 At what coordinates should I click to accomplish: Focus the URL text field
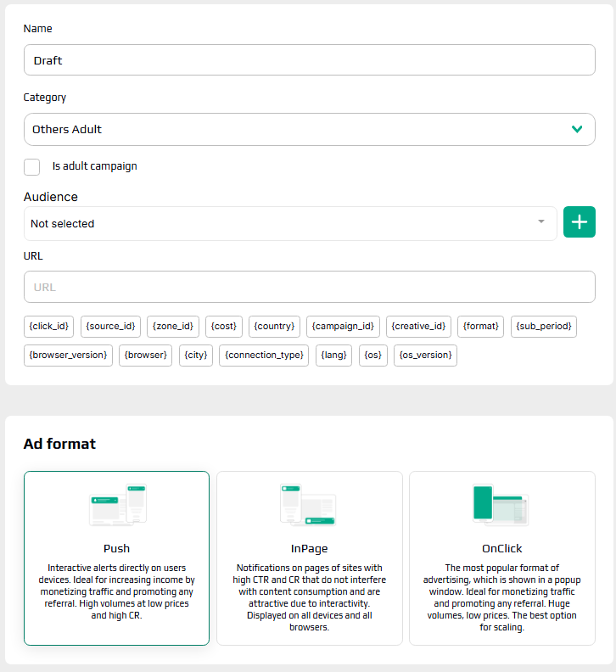coord(309,287)
